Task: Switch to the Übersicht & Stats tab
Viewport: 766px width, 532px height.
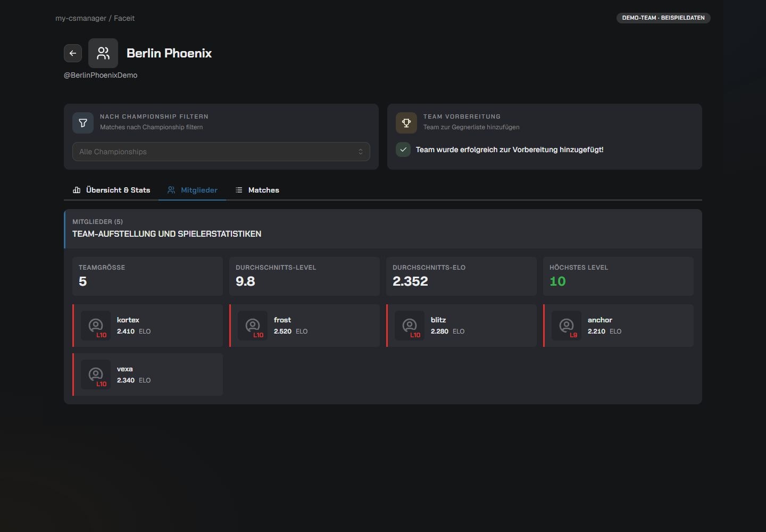Action: tap(111, 190)
